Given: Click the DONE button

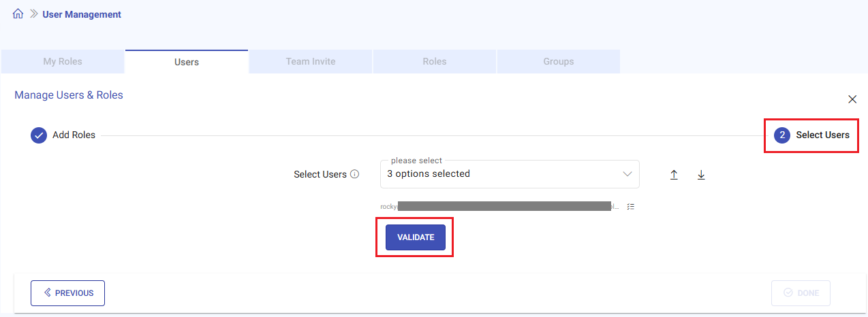Looking at the screenshot, I should (x=801, y=293).
